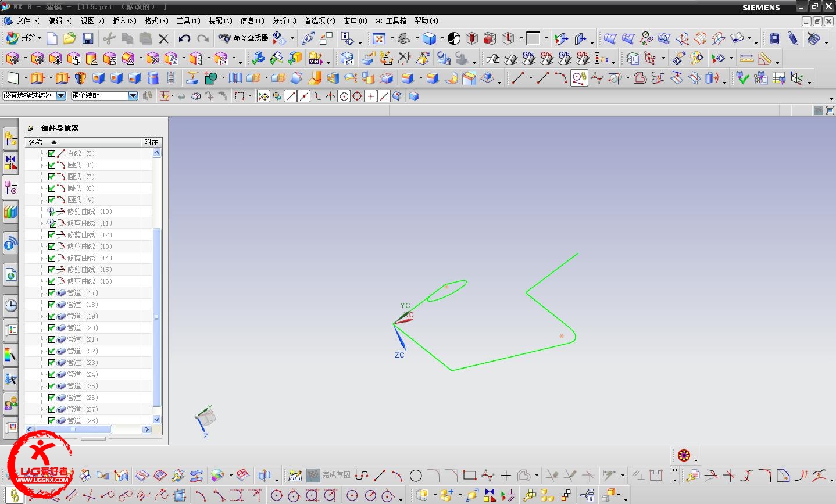
Task: Fit the view to the window
Action: (379, 38)
